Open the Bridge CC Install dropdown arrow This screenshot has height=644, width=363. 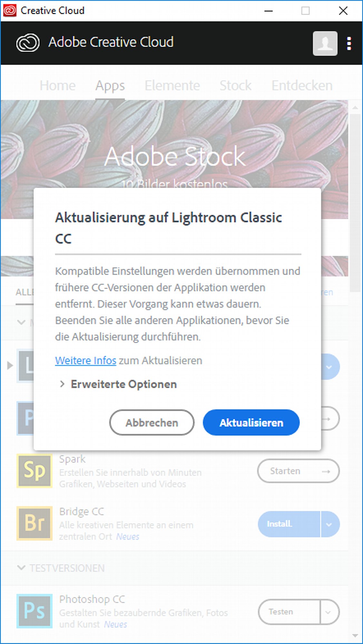[x=330, y=524]
